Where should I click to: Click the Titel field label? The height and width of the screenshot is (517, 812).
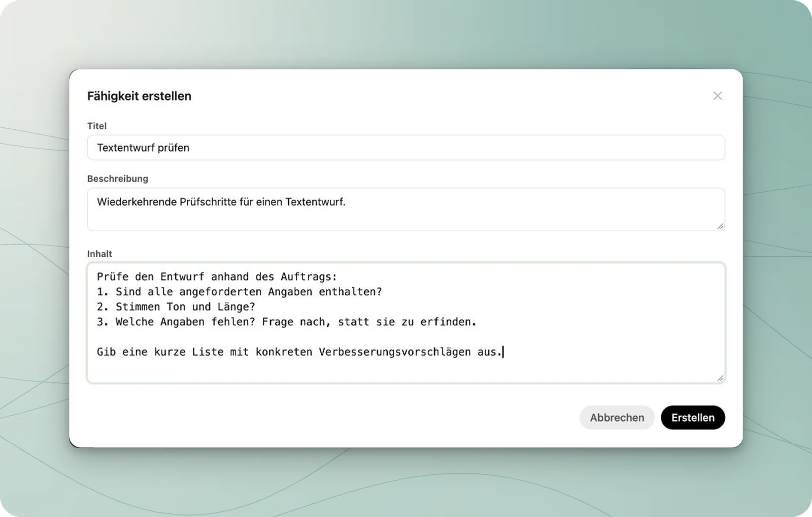pyautogui.click(x=97, y=126)
